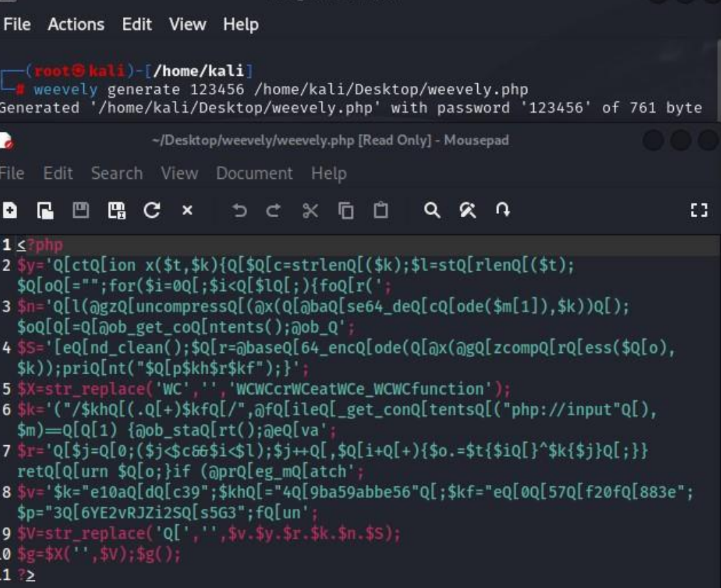Click the Go To line icon
This screenshot has width=721, height=588.
[x=503, y=210]
